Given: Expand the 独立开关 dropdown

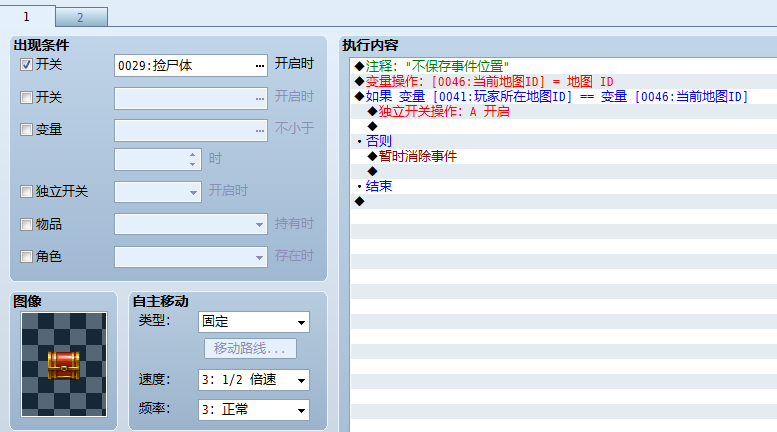Looking at the screenshot, I should point(193,192).
